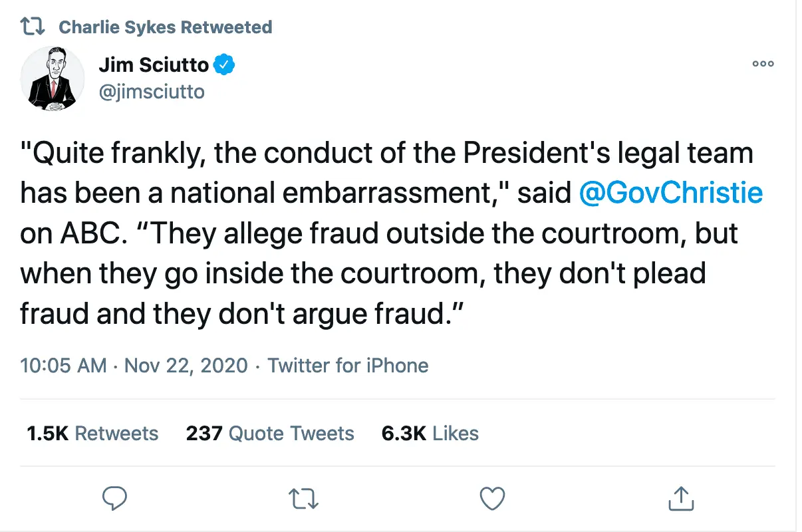Open the Charlie Sykes Retweeted link
Image resolution: width=802 pixels, height=532 pixels.
(x=165, y=27)
